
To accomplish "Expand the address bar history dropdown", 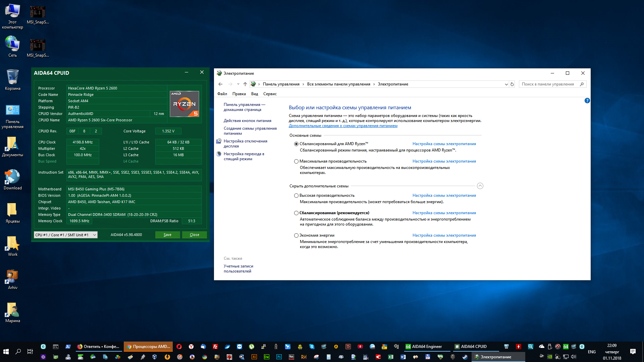I will pos(506,84).
